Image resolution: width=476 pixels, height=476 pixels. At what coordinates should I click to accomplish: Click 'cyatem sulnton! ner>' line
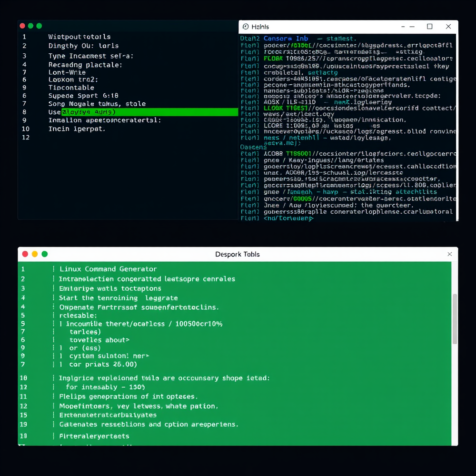(109, 356)
